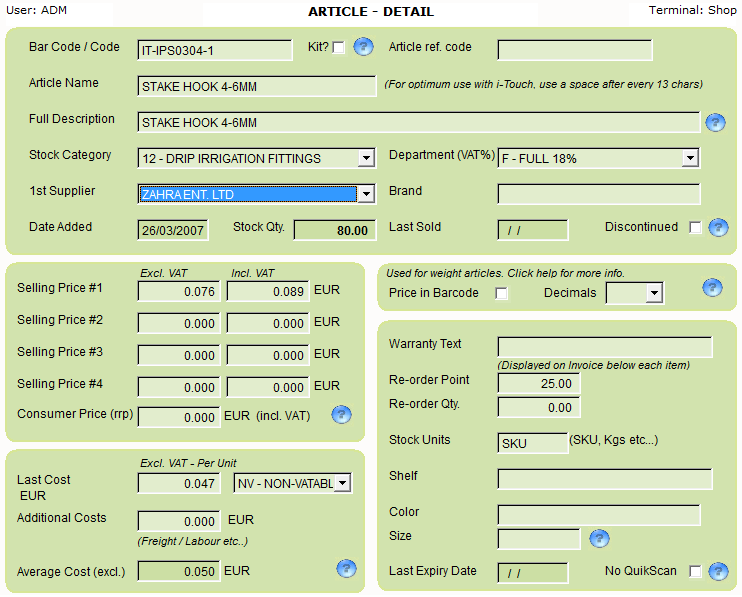The height and width of the screenshot is (597, 742).
Task: Enable the Price in Barcode checkbox
Action: pos(502,293)
